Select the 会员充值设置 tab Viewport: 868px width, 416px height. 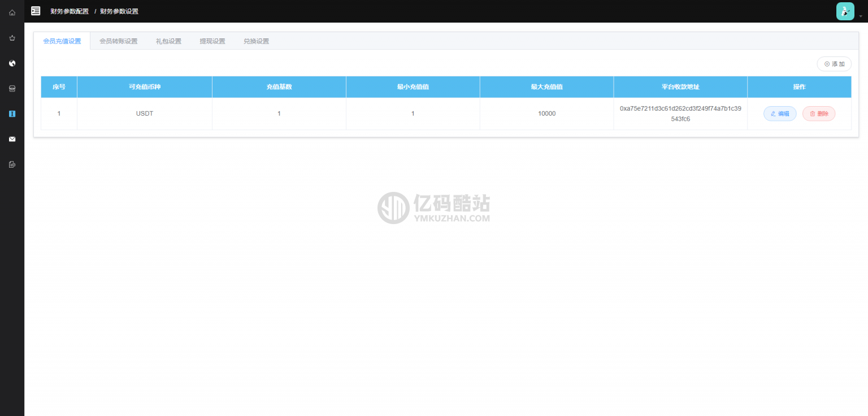pyautogui.click(x=62, y=41)
